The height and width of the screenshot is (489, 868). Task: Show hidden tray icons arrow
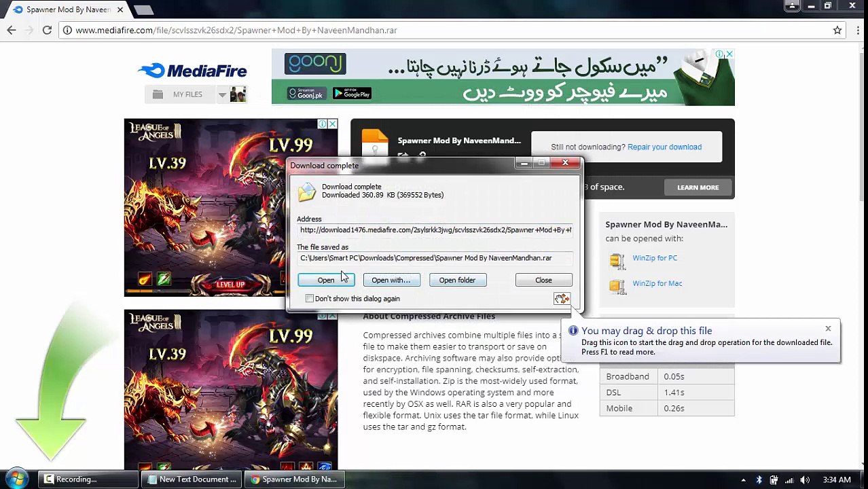[x=743, y=479]
